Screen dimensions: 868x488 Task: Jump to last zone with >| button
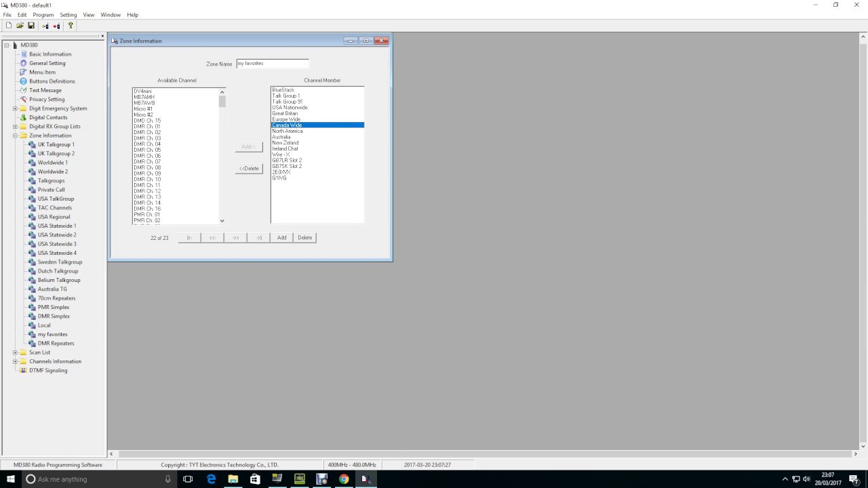[259, 238]
